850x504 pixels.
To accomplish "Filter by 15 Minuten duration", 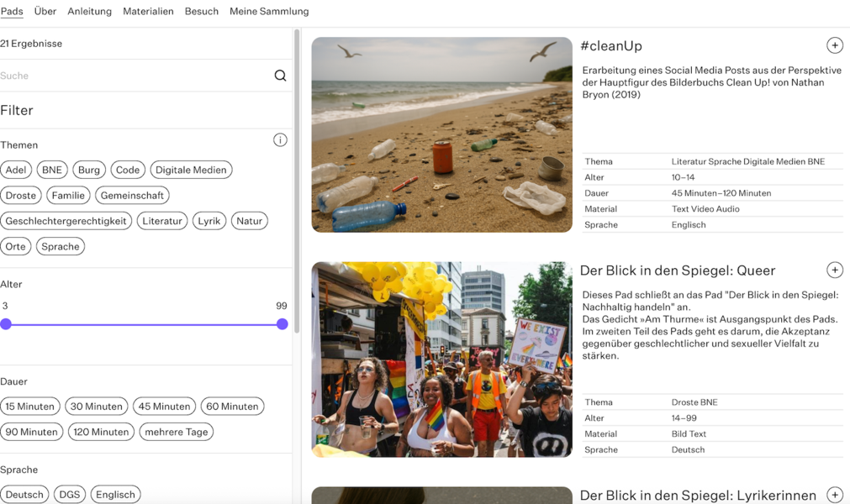I will click(x=29, y=407).
